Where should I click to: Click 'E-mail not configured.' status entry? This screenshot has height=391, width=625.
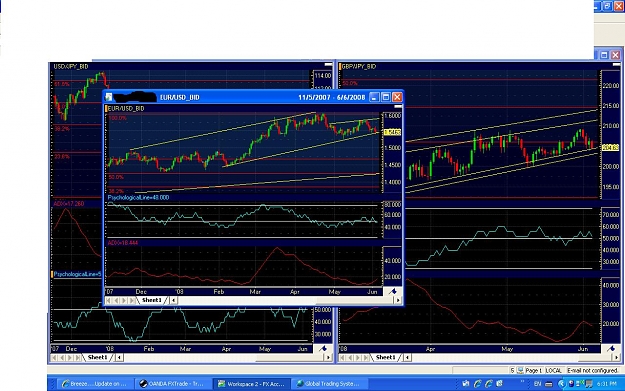(592, 371)
